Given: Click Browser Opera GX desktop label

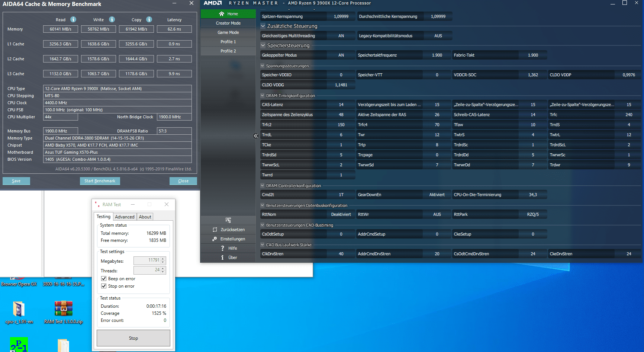Looking at the screenshot, I should pos(19,284).
